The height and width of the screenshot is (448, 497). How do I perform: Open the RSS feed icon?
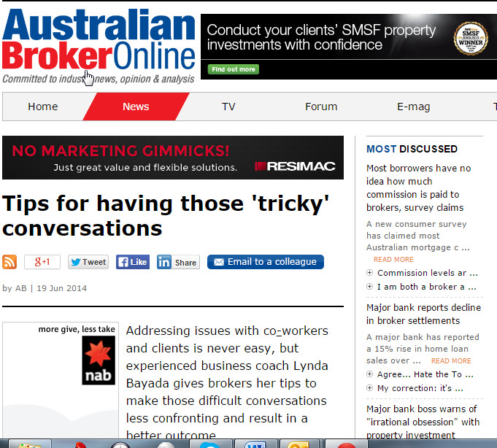click(9, 262)
